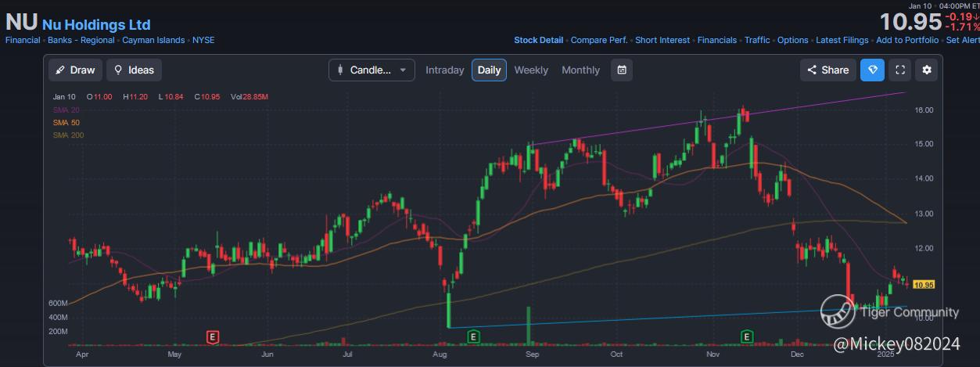
Task: Expand the Candle chart type dropdown
Action: (372, 70)
